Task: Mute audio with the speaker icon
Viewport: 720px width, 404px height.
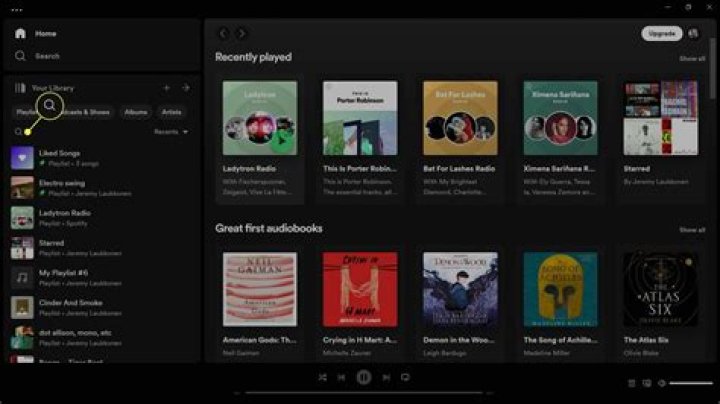Action: pos(662,383)
